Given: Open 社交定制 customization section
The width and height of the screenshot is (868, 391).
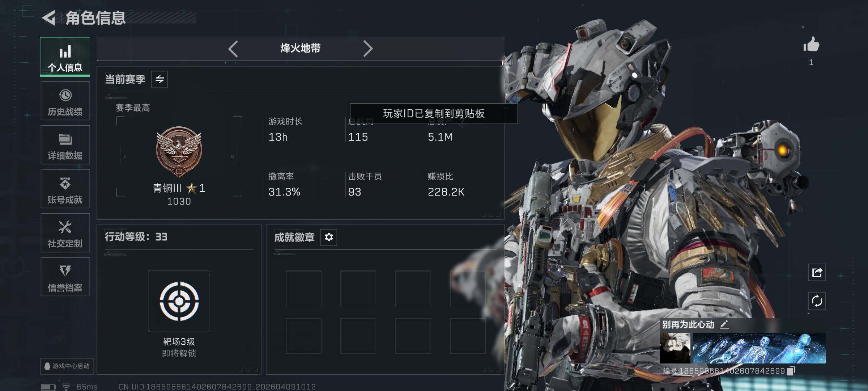Looking at the screenshot, I should coord(65,233).
